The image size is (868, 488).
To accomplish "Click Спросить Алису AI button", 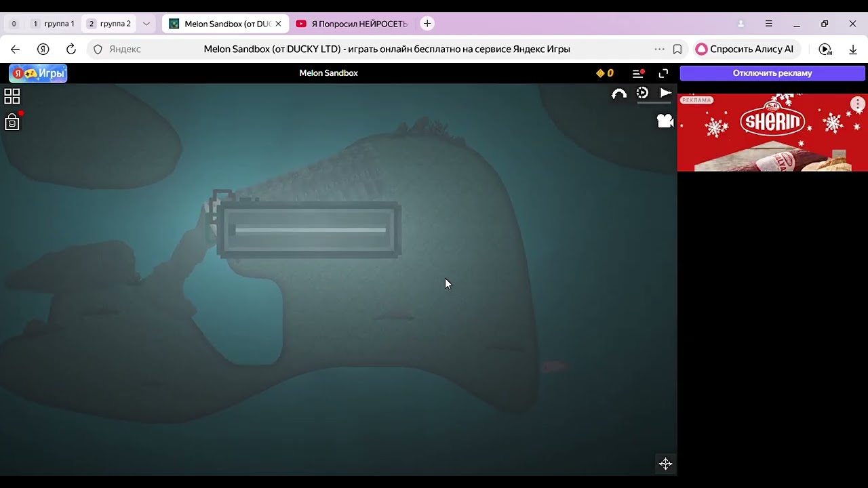I will pyautogui.click(x=746, y=49).
